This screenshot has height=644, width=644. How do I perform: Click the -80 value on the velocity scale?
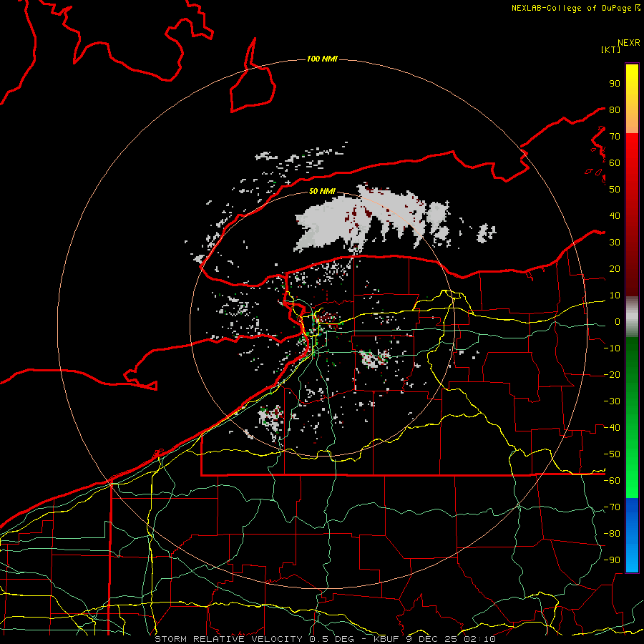[x=612, y=534]
